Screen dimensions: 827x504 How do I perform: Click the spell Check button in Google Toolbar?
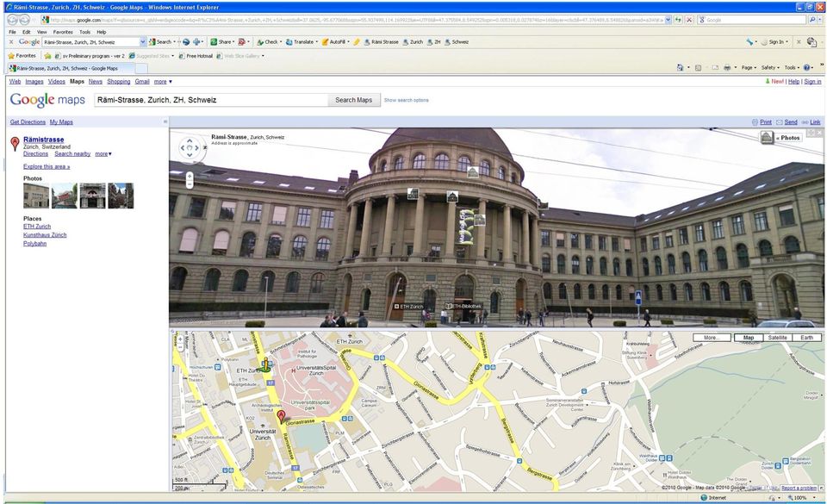click(x=269, y=41)
